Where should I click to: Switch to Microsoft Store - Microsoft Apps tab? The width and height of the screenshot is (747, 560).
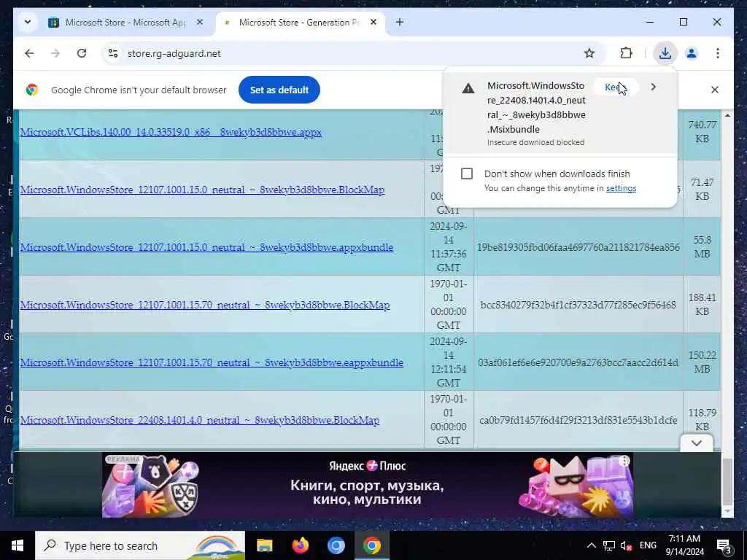[125, 23]
